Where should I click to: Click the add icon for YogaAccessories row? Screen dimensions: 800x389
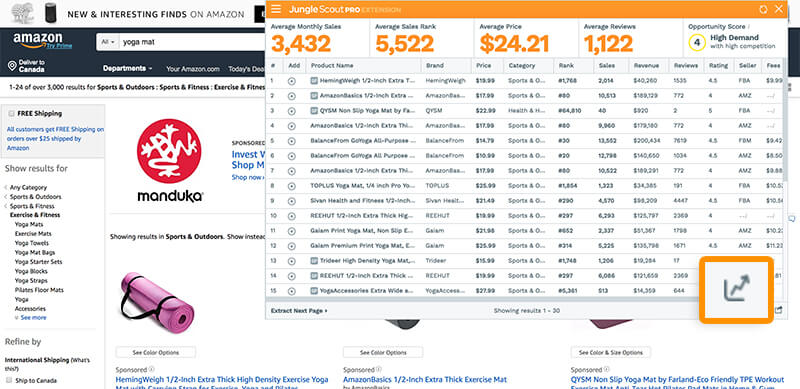tap(291, 291)
